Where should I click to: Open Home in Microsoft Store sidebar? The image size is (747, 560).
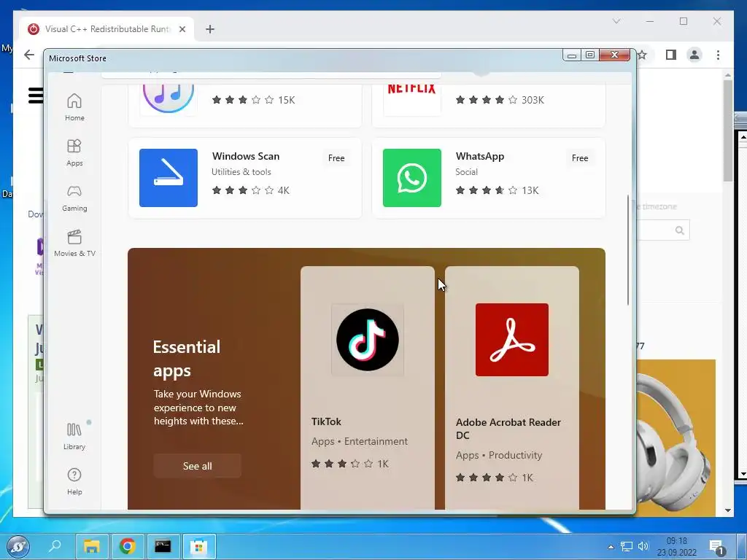[x=74, y=107]
